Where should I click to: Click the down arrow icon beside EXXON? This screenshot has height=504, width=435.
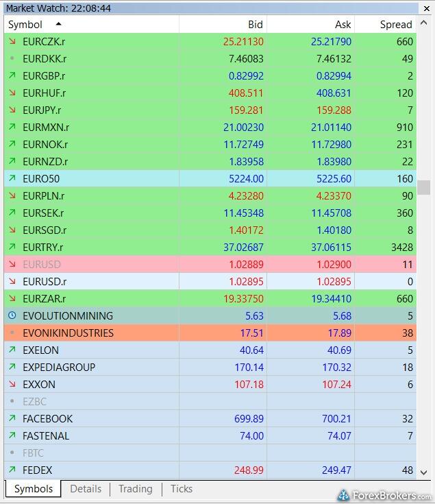[x=12, y=385]
